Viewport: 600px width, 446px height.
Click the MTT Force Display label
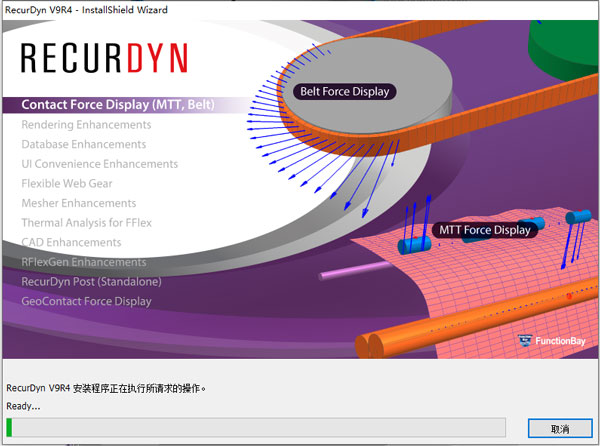tap(484, 230)
